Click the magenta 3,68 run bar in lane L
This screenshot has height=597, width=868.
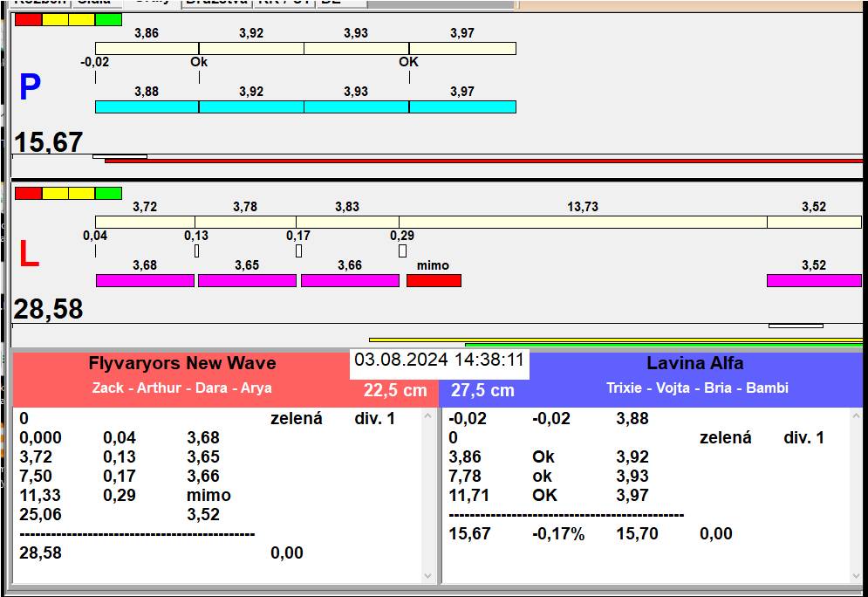(x=145, y=280)
